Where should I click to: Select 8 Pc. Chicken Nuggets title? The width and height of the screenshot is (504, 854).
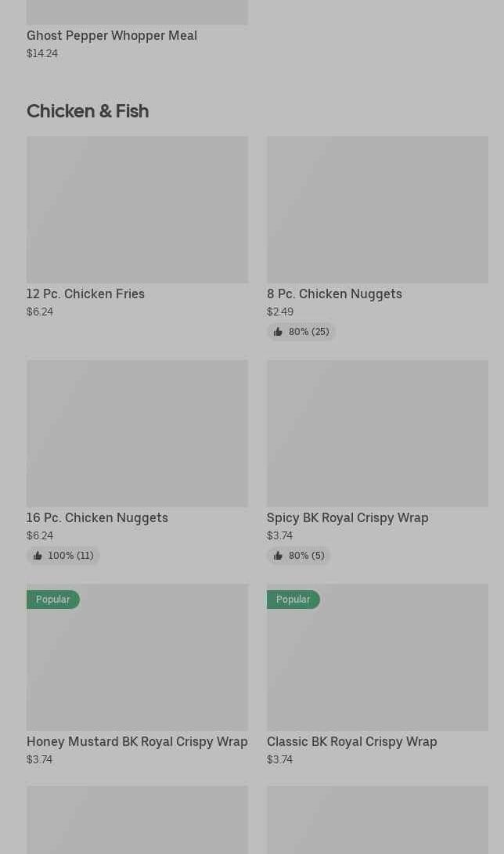(334, 294)
